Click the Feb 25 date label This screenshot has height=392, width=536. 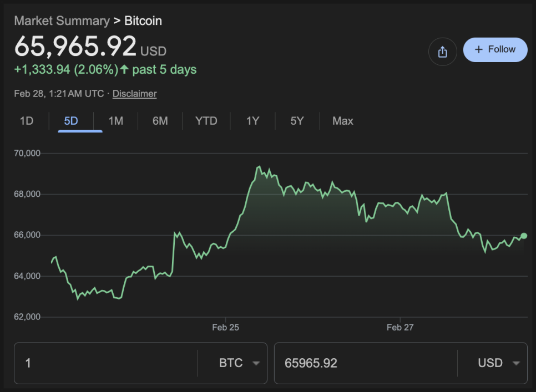[225, 328]
